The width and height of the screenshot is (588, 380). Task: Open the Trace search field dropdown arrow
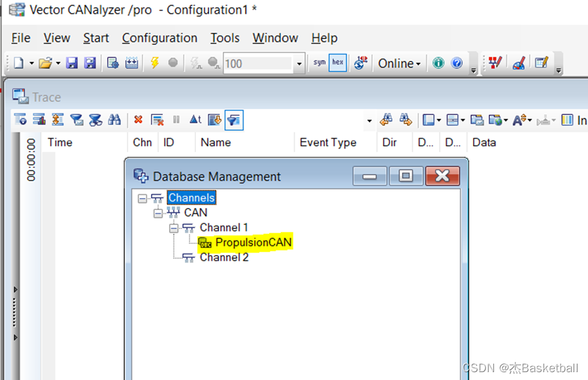(x=369, y=120)
